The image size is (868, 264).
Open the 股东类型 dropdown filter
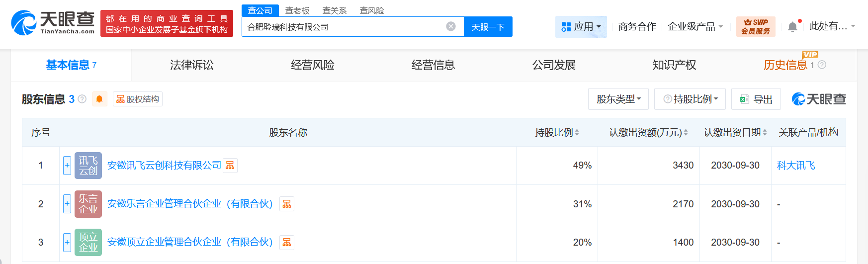618,99
